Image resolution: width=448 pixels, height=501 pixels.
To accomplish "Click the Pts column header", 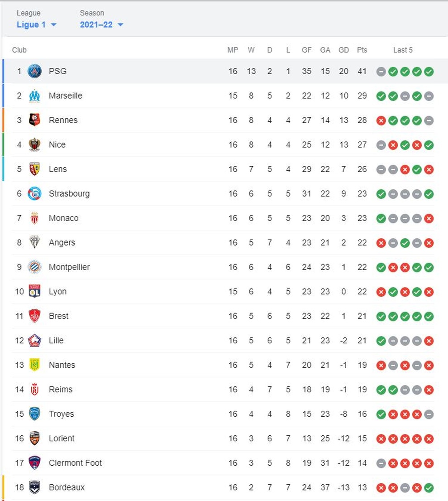I will pyautogui.click(x=362, y=50).
